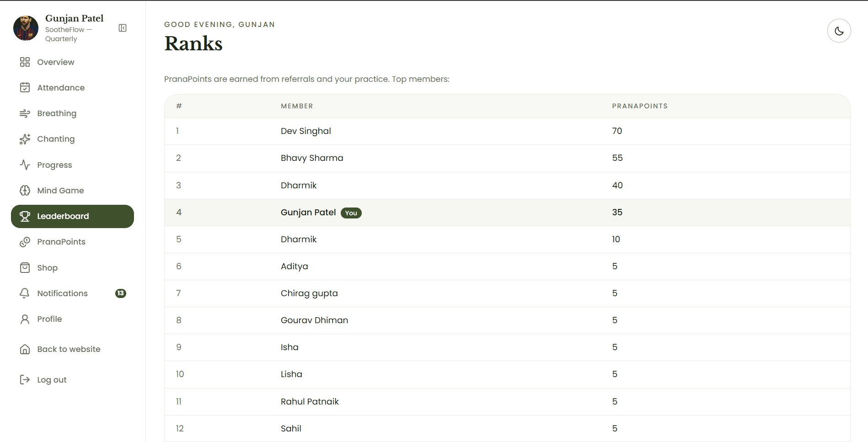This screenshot has width=868, height=442.
Task: Click the PranaPoints coins icon
Action: click(x=25, y=242)
